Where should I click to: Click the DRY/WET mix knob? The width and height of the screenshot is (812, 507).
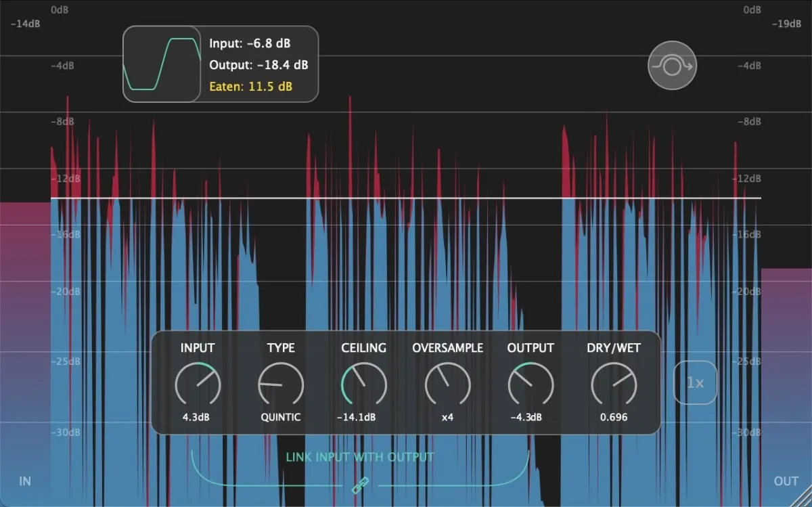coord(614,384)
